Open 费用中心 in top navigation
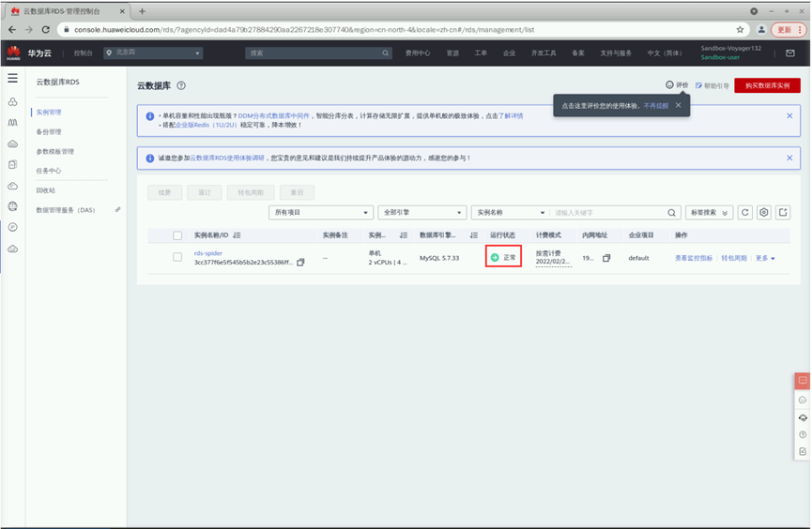 (418, 53)
